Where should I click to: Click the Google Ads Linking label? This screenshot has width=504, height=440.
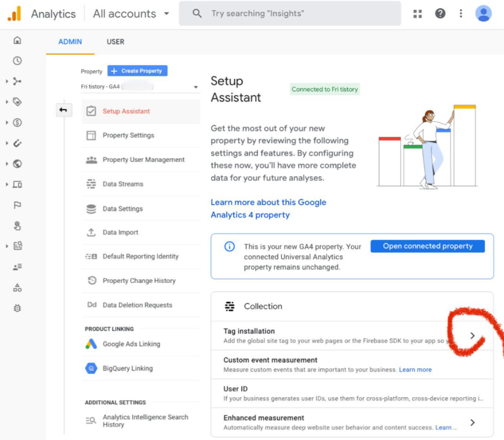pos(131,344)
